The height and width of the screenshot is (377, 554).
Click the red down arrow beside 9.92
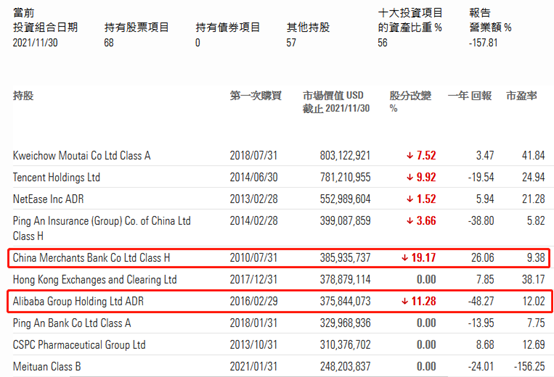410,177
